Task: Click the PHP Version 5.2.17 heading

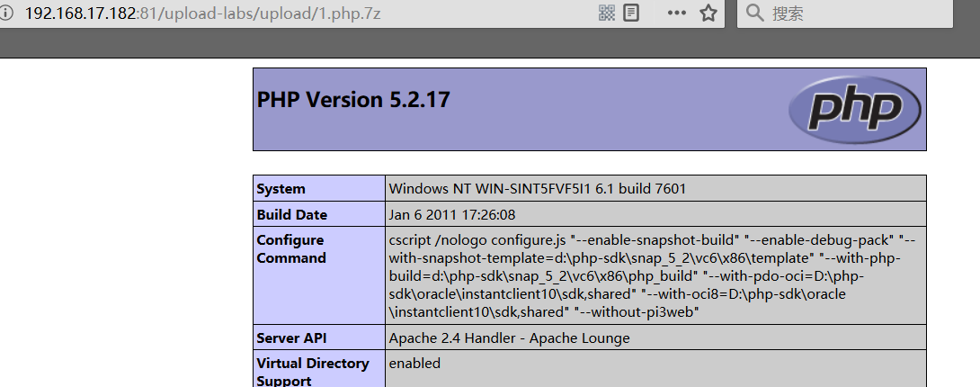Action: click(x=353, y=100)
